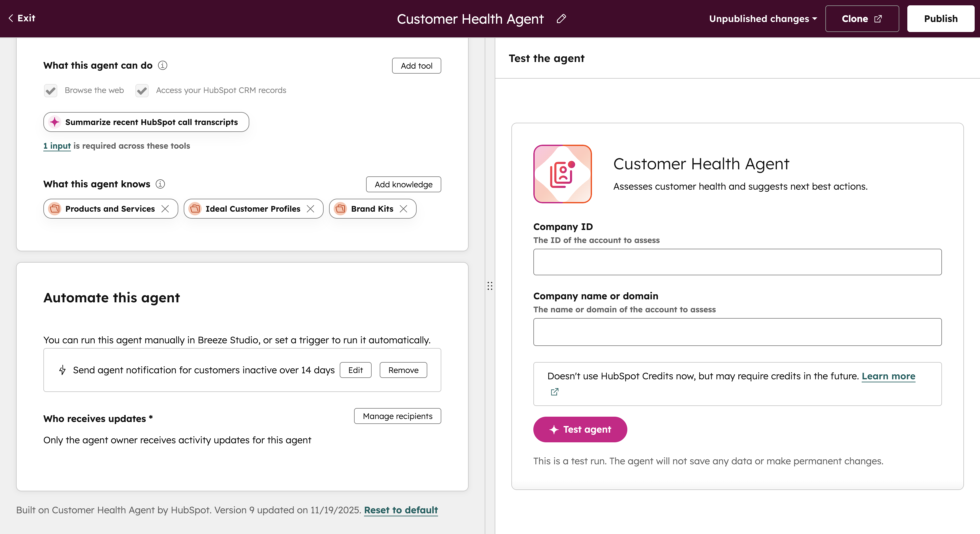
Task: Open the "1 input" link
Action: [x=57, y=146]
